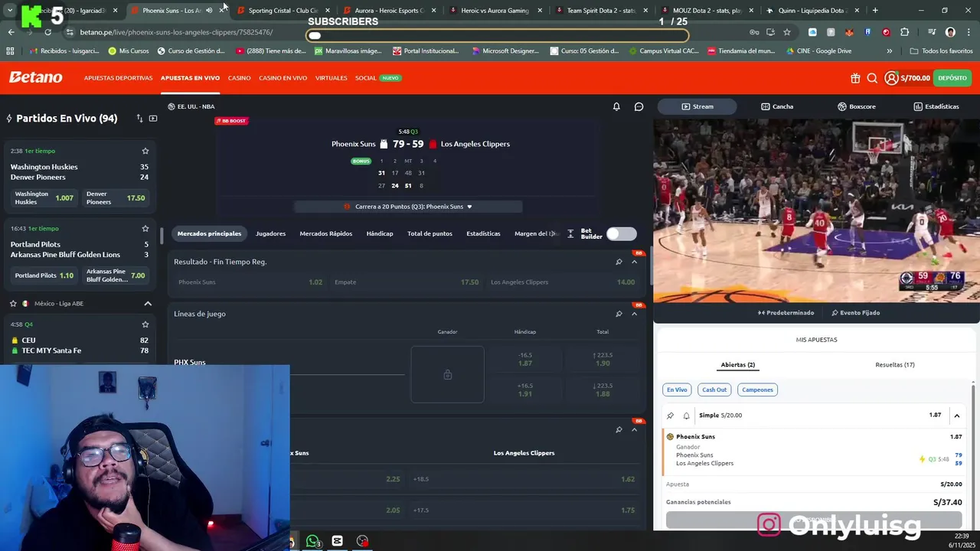
Task: Switch to Resueltas (17) bets tab
Action: 895,365
